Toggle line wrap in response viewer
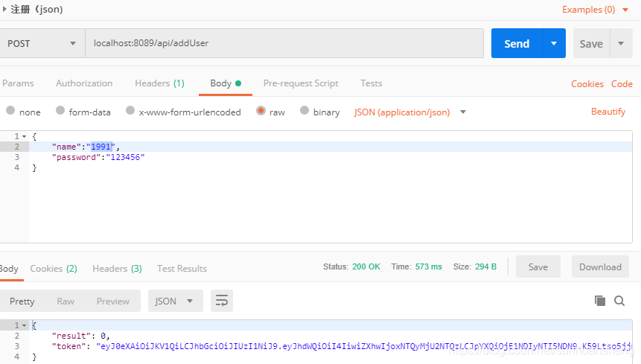Viewport: 641px width, 364px height. pos(222,301)
